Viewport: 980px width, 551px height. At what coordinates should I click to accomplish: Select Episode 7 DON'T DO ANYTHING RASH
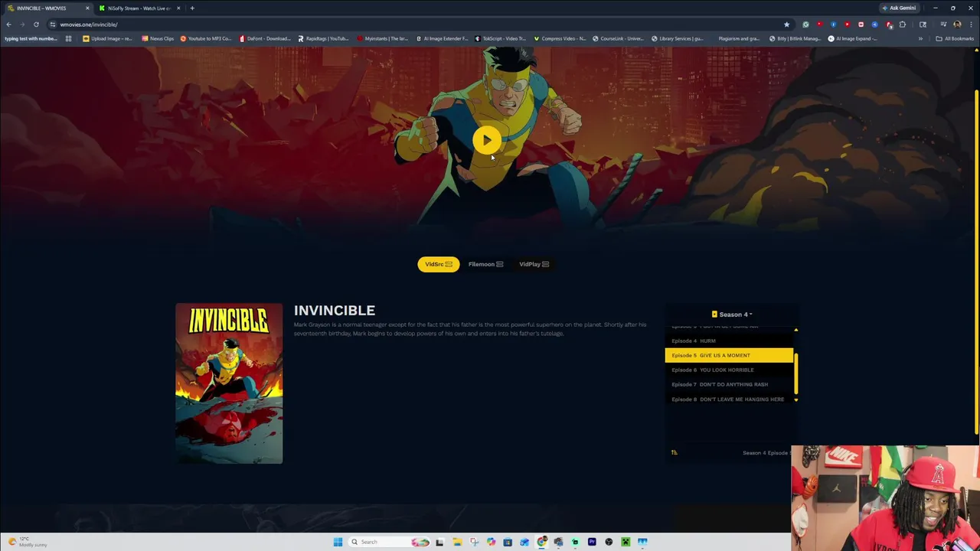point(729,384)
